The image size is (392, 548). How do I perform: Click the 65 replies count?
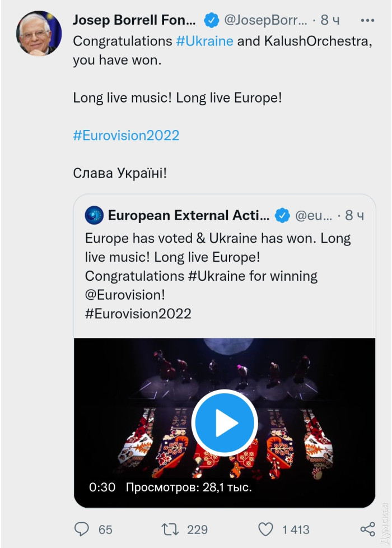point(105,529)
